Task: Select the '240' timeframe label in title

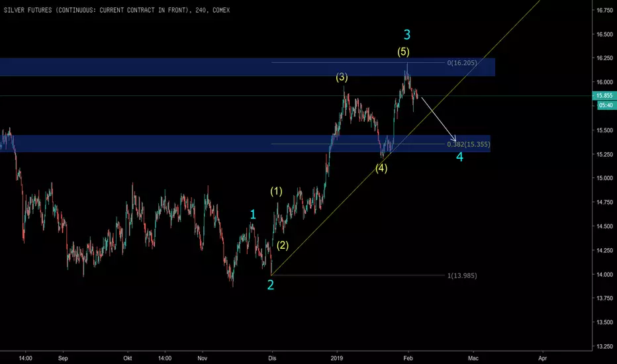Action: [x=201, y=10]
